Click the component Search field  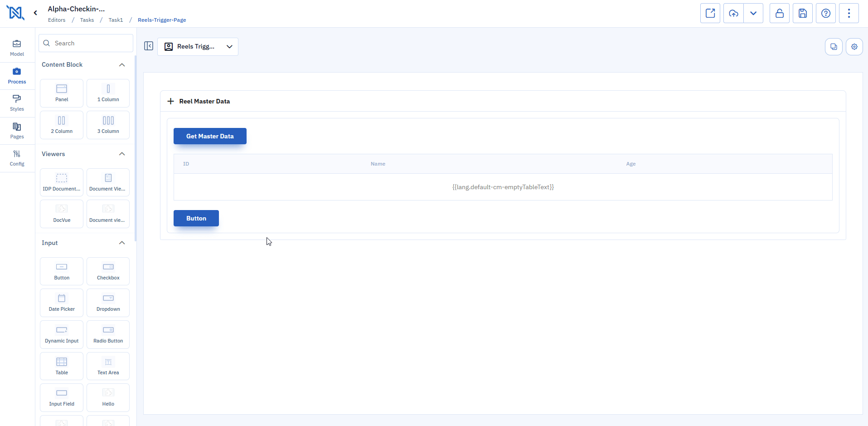(86, 43)
